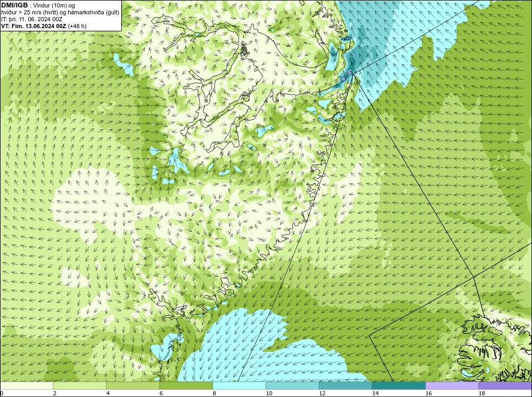Click the purple band above 18 m/s

[505, 386]
